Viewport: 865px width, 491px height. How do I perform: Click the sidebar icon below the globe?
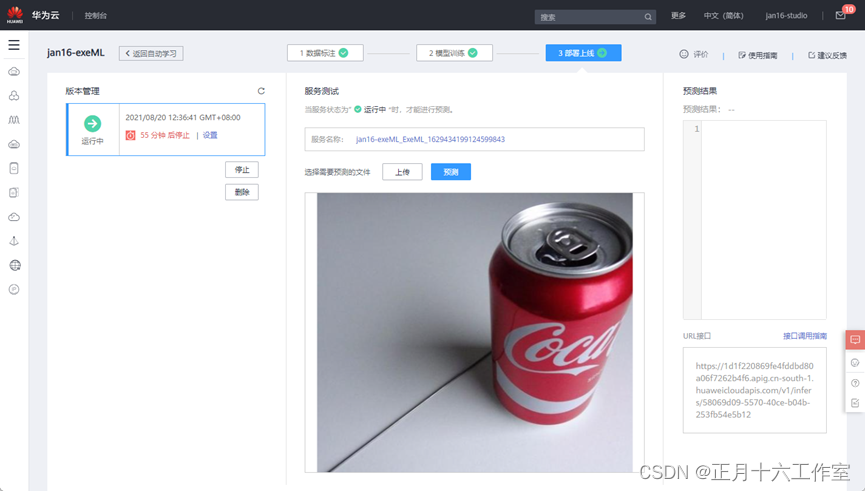(14, 289)
